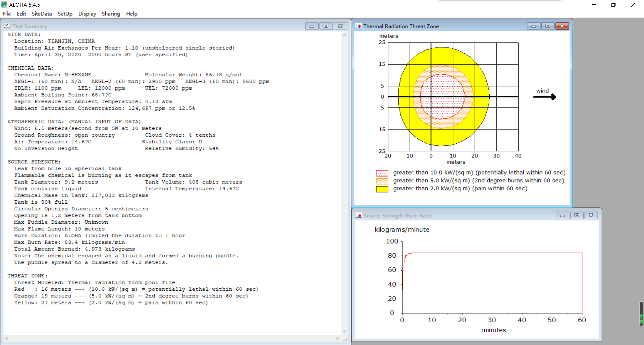644x345 pixels.
Task: Click the Thermal Radiation Threat Zone window icon
Action: point(358,26)
